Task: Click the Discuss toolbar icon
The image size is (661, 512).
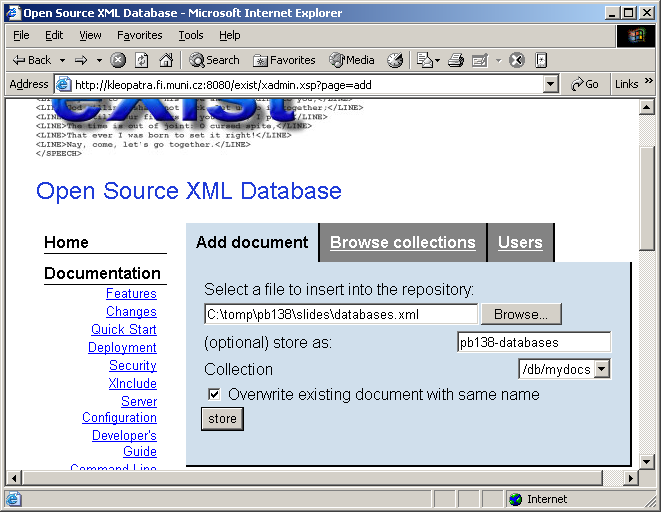Action: coord(517,60)
